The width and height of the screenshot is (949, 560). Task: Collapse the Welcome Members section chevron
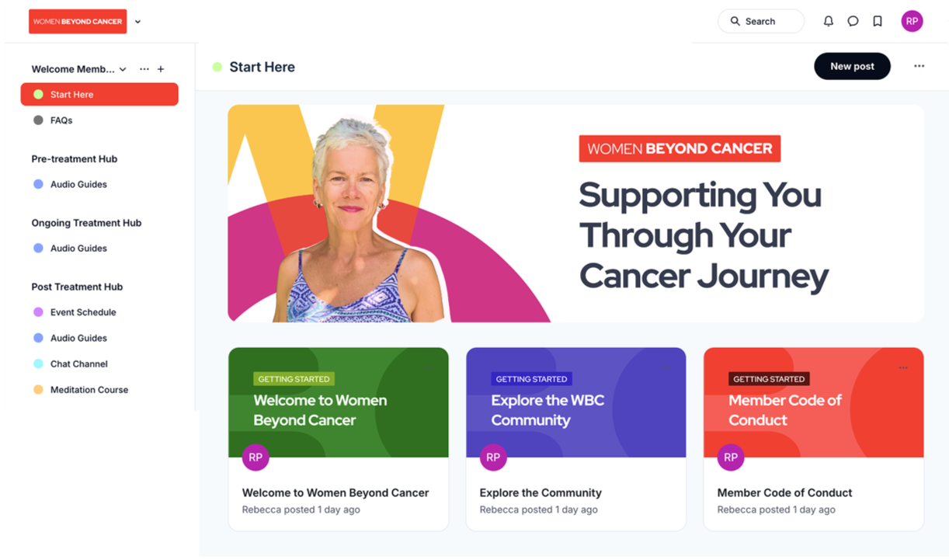pyautogui.click(x=123, y=69)
